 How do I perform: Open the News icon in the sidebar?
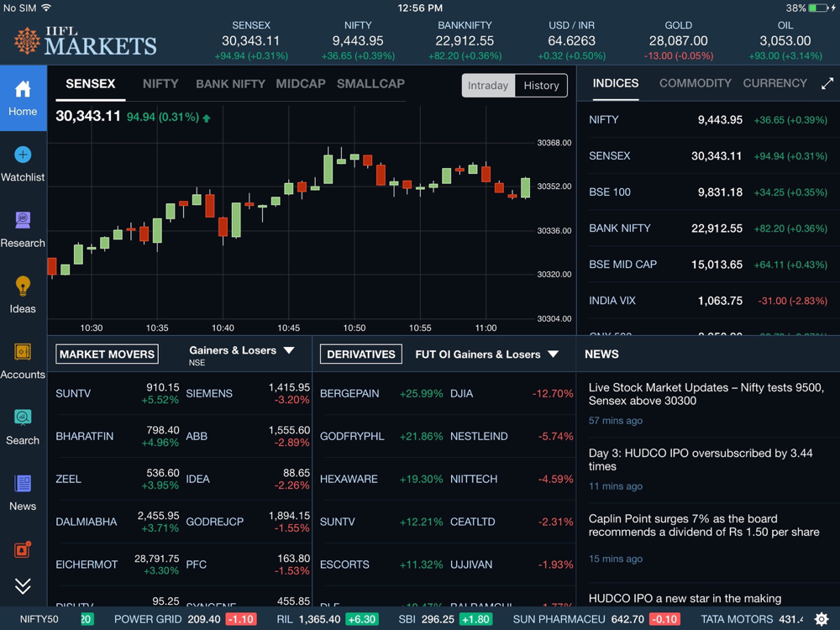(x=23, y=484)
